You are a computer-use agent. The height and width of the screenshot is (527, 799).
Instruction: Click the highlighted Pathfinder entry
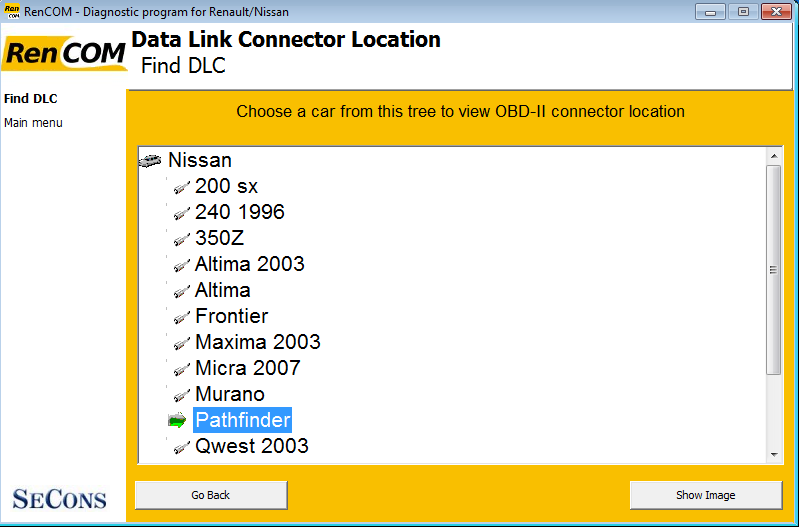(243, 420)
